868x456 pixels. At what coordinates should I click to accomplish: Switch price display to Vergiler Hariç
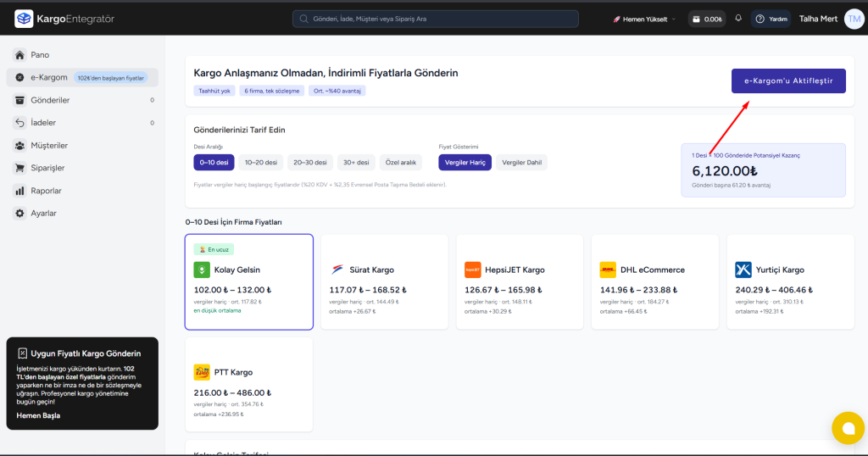pyautogui.click(x=465, y=162)
